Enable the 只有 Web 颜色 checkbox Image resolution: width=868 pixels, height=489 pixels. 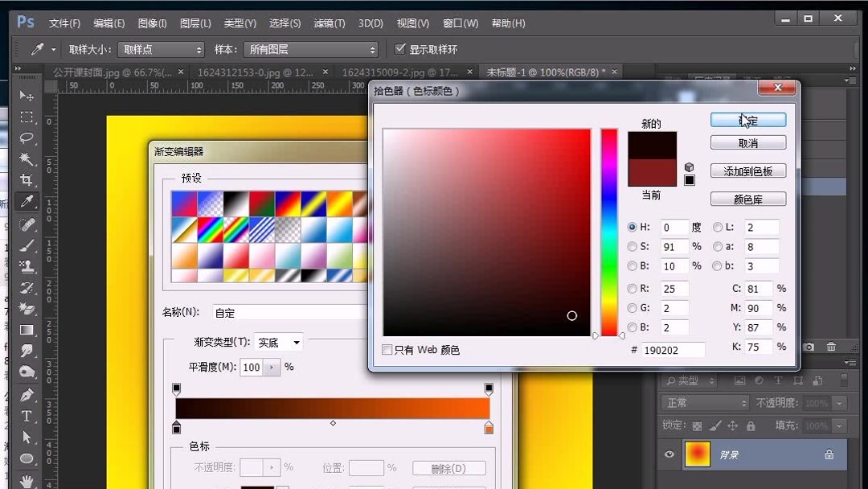pos(387,349)
